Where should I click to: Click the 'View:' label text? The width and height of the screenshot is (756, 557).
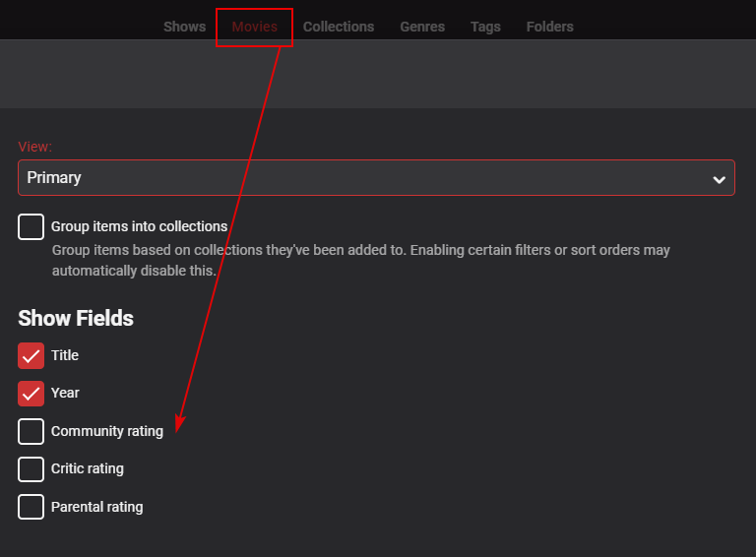(34, 147)
